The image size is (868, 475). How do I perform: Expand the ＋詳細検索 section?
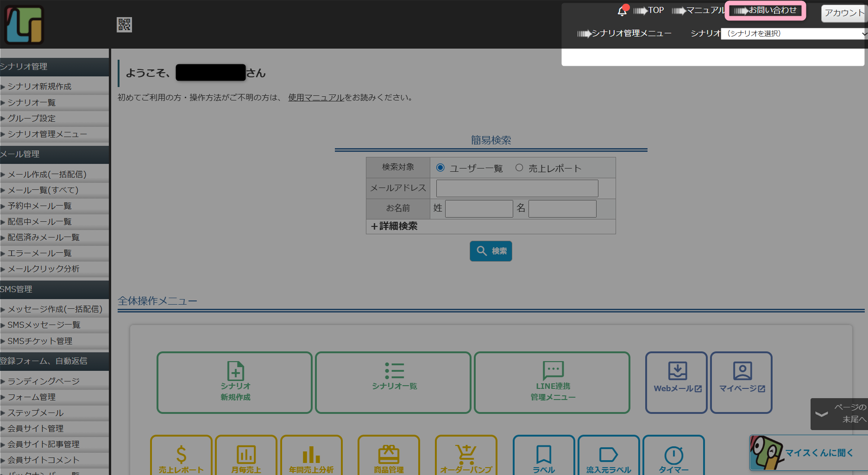[395, 226]
